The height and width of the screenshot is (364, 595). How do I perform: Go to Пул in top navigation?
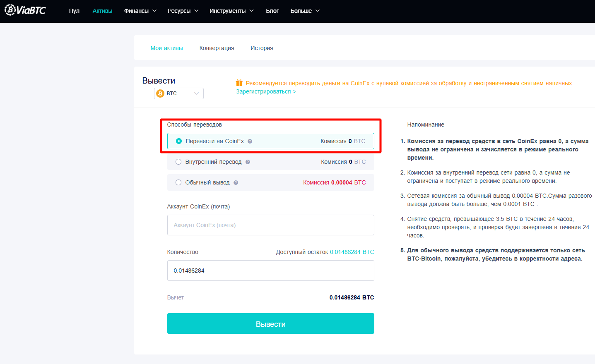point(74,11)
